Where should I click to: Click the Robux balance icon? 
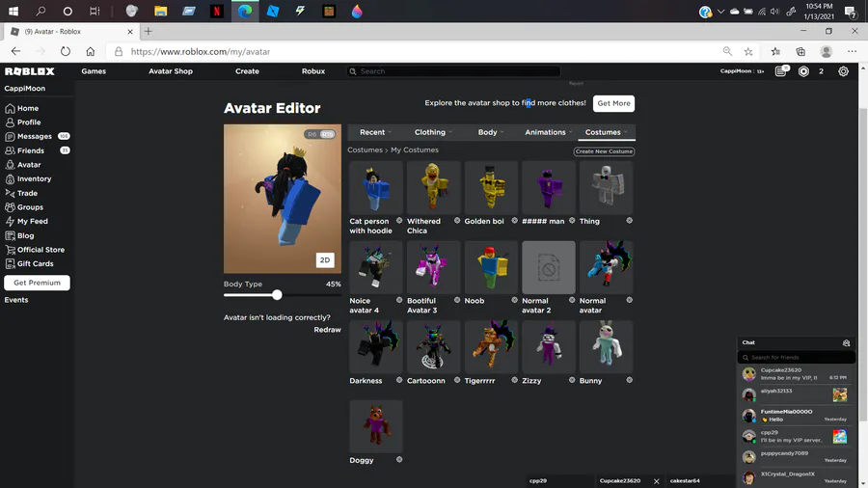803,71
